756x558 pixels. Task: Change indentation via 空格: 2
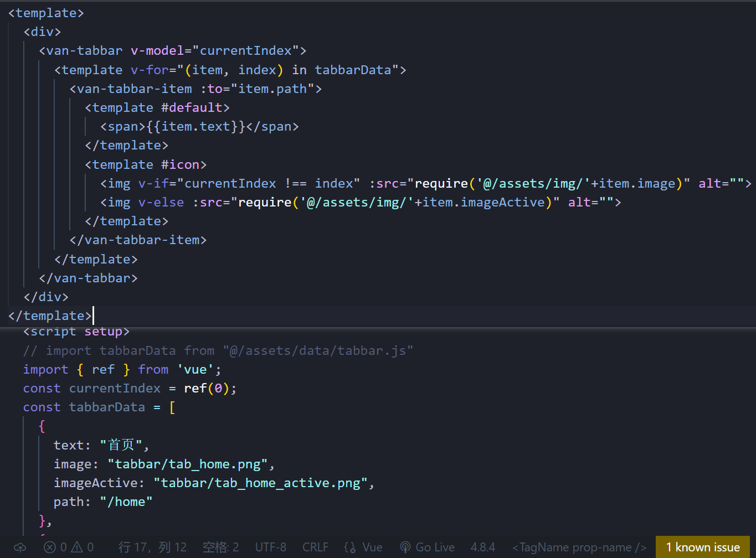(x=220, y=547)
